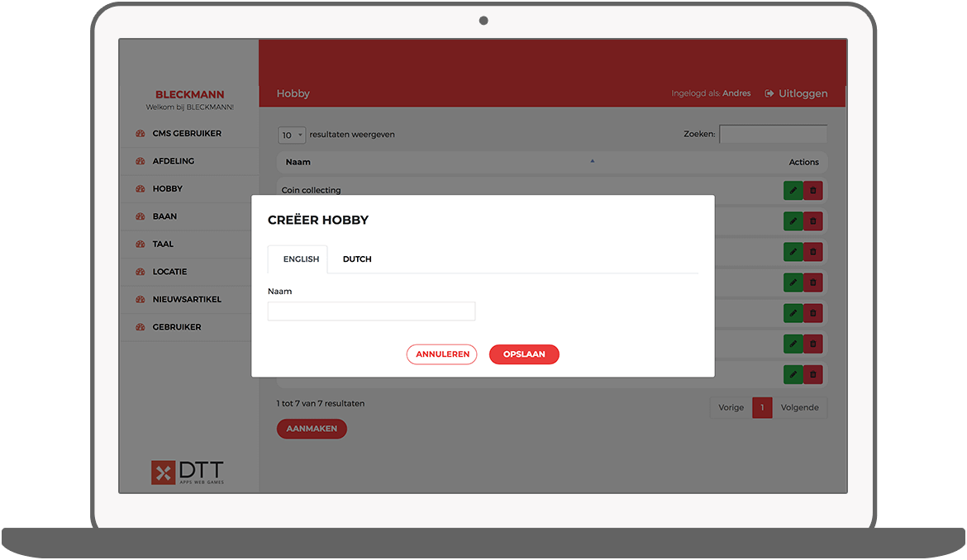The width and height of the screenshot is (967, 560).
Task: Click the dashboard icon next to AFDELING
Action: pos(140,161)
